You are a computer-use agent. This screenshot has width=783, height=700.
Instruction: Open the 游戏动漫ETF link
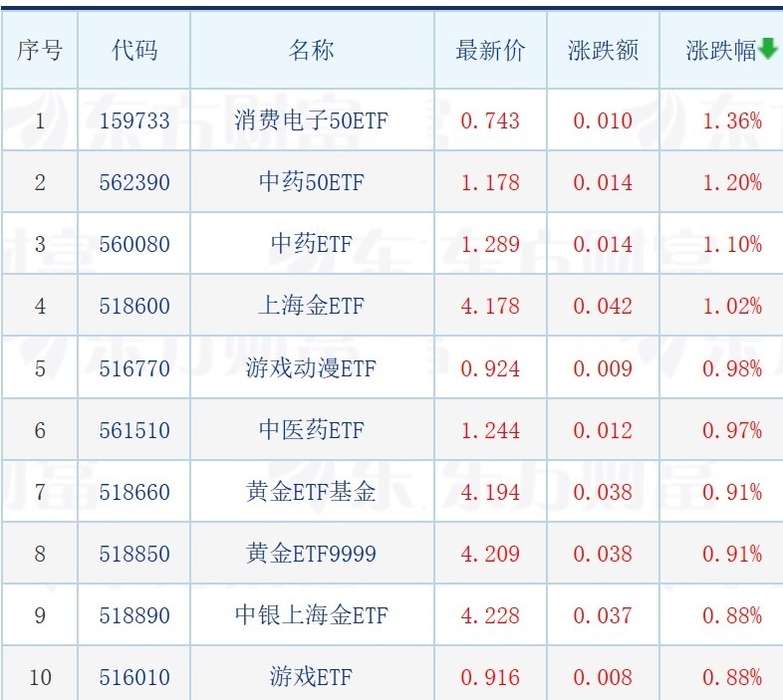(x=312, y=368)
